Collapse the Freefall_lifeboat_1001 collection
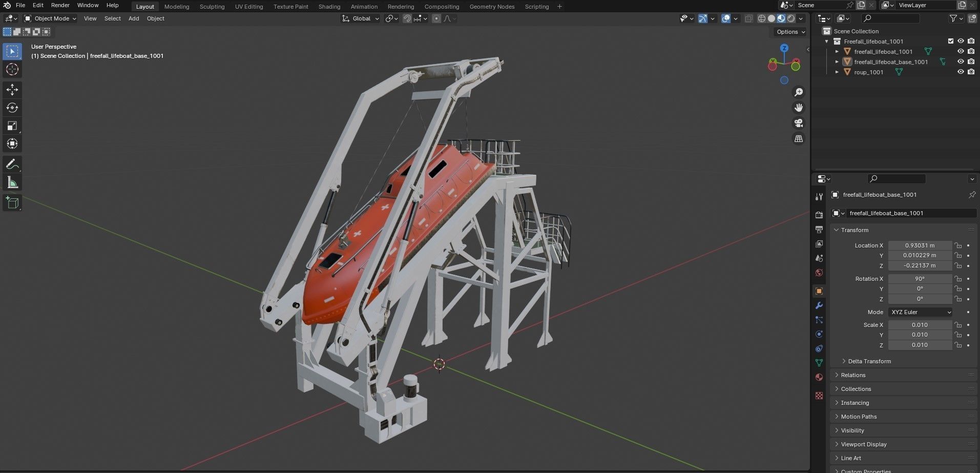This screenshot has height=473, width=980. click(827, 41)
